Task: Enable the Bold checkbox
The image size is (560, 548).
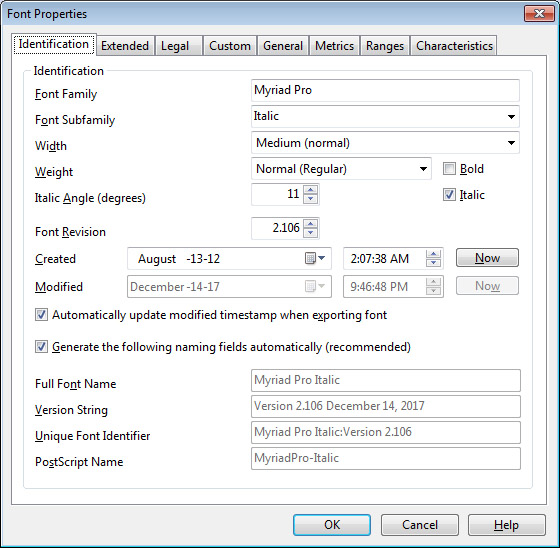Action: pyautogui.click(x=449, y=169)
